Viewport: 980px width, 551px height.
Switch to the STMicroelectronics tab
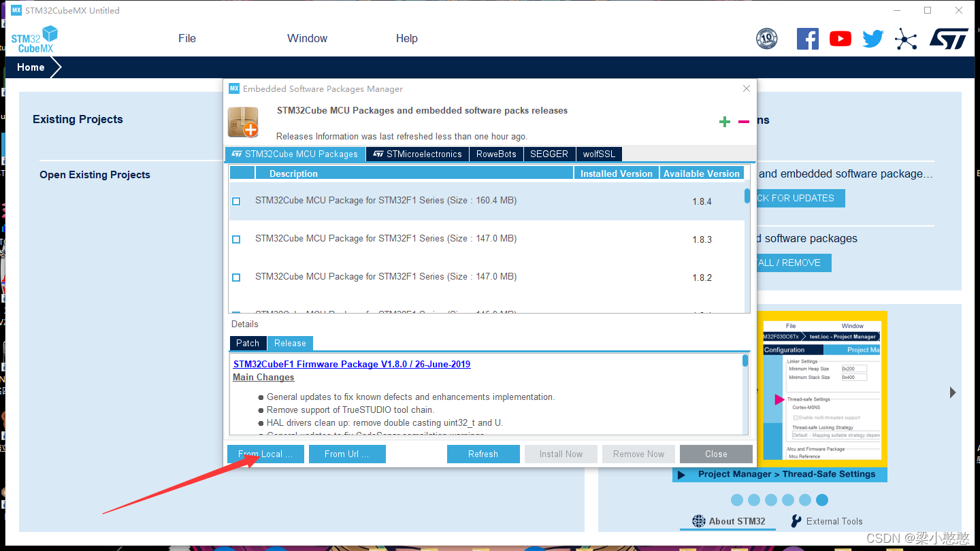pos(417,154)
